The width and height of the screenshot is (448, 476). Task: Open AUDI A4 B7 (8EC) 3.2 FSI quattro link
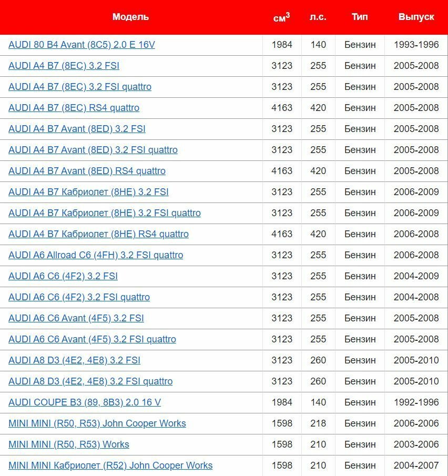tap(80, 86)
